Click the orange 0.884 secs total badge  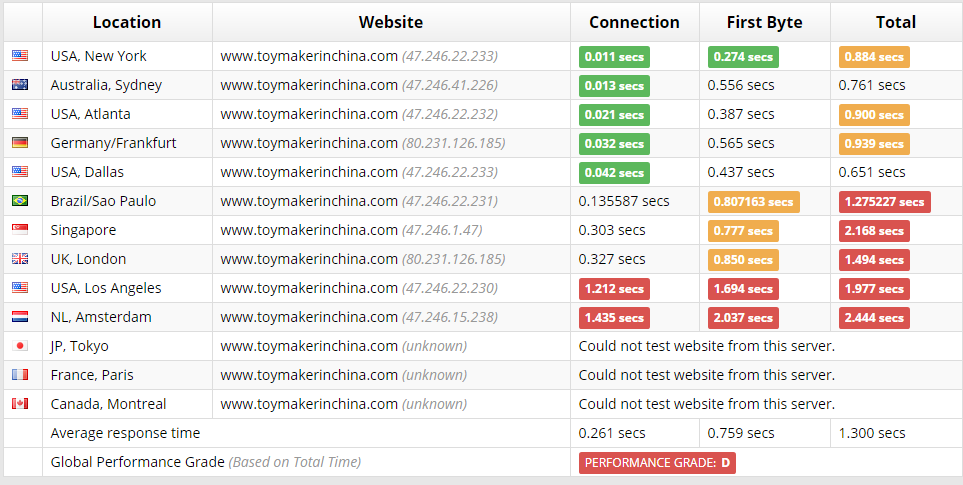click(874, 56)
